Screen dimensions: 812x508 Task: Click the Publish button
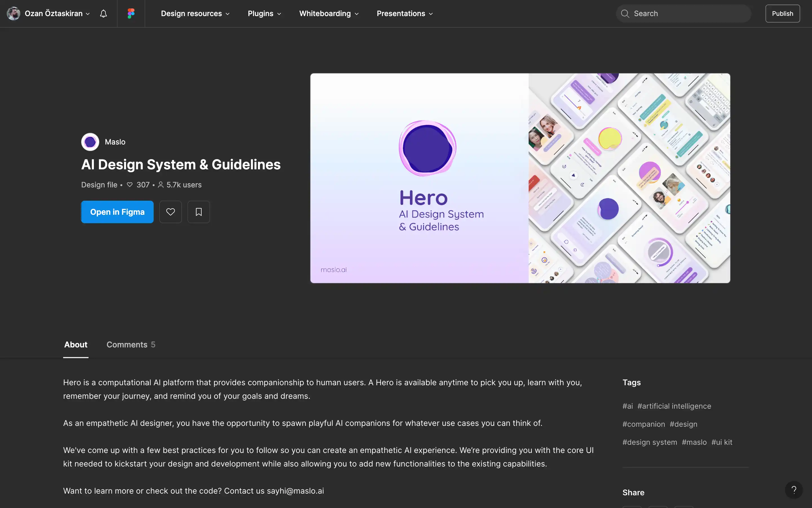(x=782, y=14)
